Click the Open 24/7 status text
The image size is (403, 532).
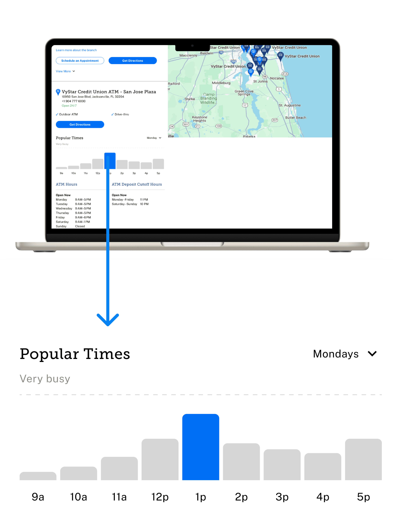tap(69, 106)
